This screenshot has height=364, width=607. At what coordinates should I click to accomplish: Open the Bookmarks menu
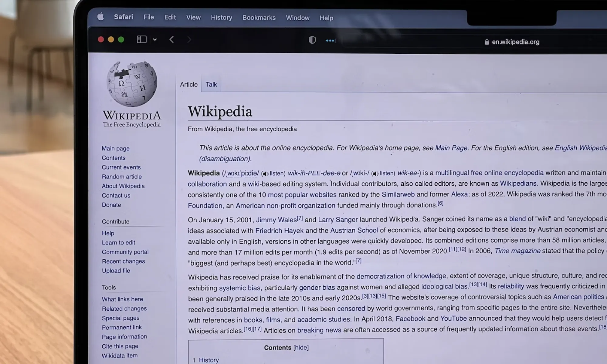(x=259, y=18)
